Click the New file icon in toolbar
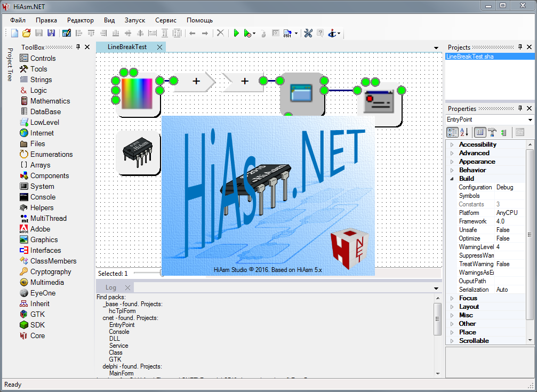 [15, 33]
